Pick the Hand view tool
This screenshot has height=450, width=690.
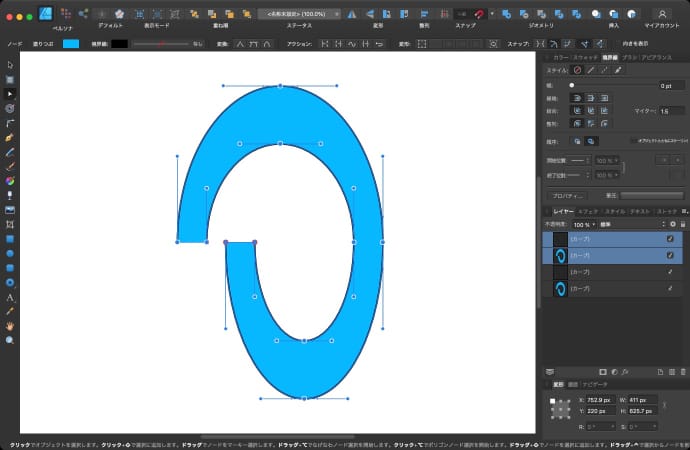(10, 326)
